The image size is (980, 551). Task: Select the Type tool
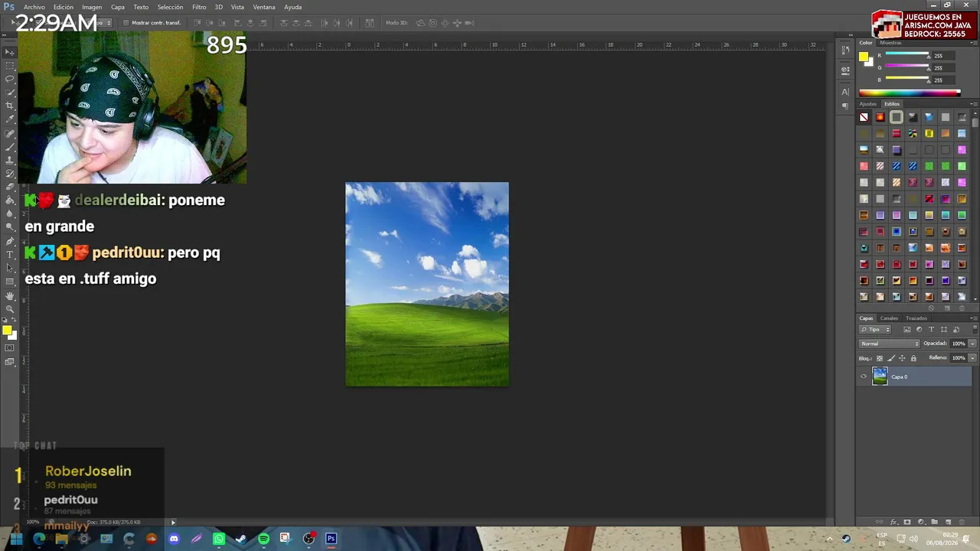[10, 254]
